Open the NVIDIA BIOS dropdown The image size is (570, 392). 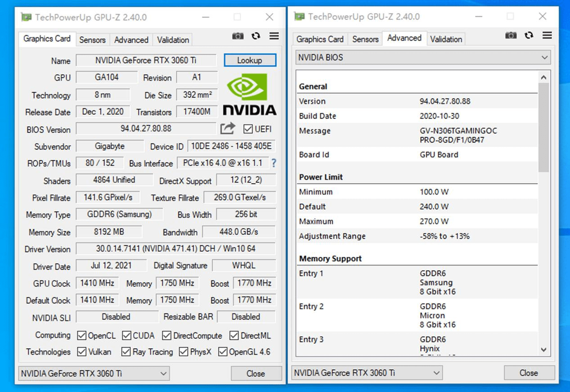click(423, 58)
